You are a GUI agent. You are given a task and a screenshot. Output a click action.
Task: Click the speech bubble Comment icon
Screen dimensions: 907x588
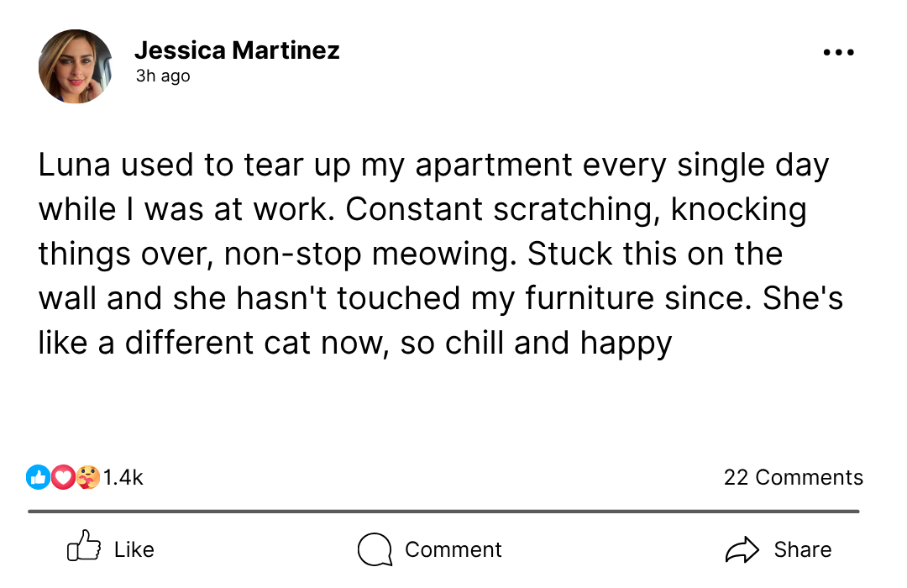375,550
